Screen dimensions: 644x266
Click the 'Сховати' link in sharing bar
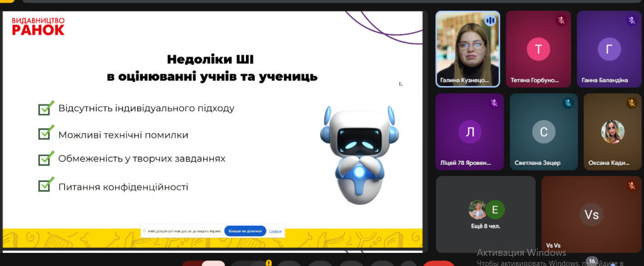pyautogui.click(x=275, y=231)
